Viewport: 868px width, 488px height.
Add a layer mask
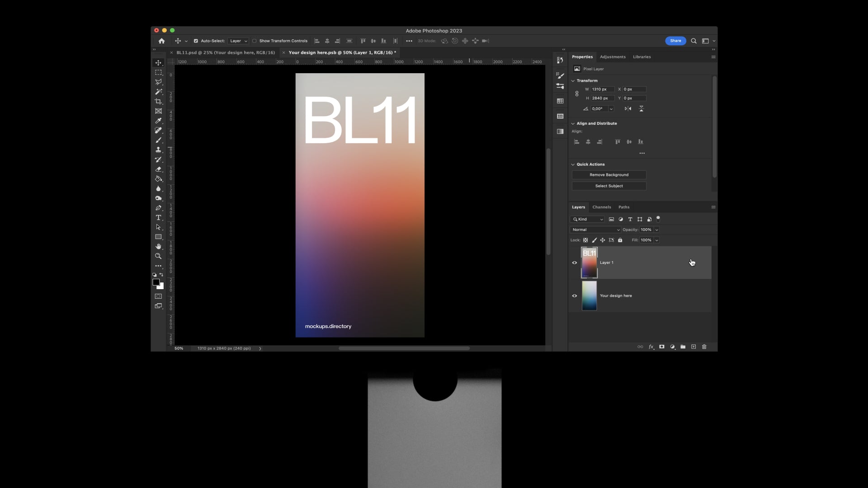pos(661,347)
